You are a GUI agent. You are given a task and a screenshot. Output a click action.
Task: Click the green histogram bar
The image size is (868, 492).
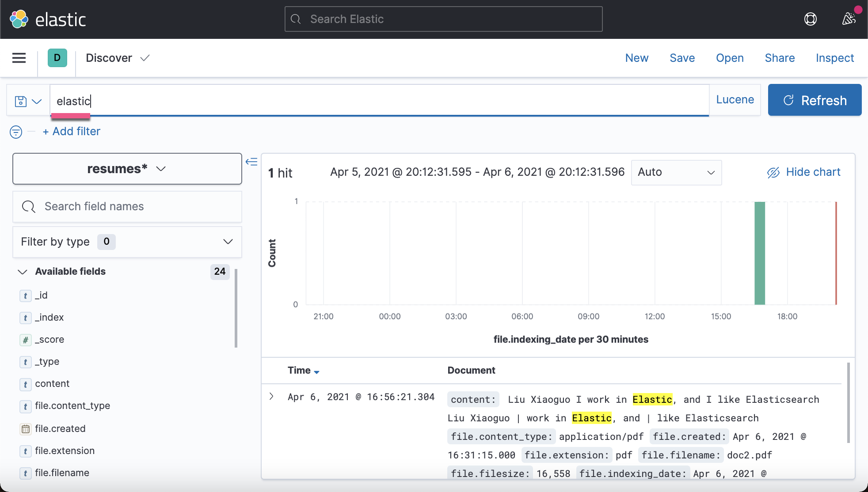pos(759,253)
